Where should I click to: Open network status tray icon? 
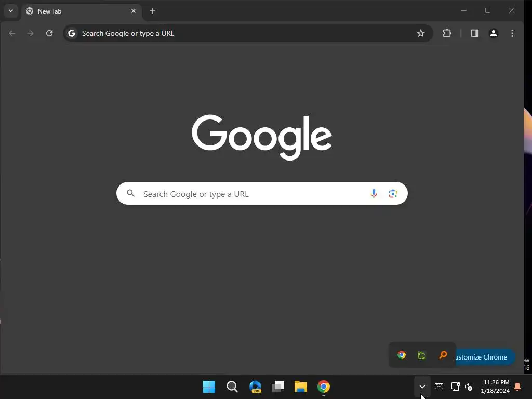[455, 387]
